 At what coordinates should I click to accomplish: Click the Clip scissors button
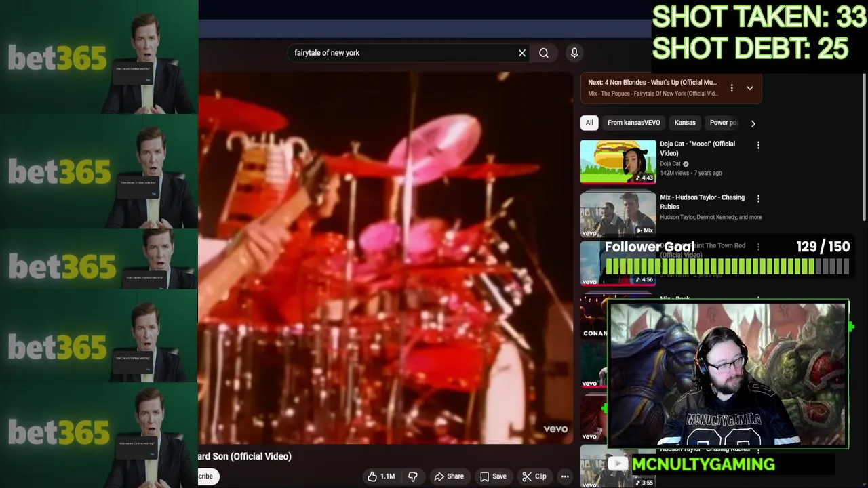534,476
